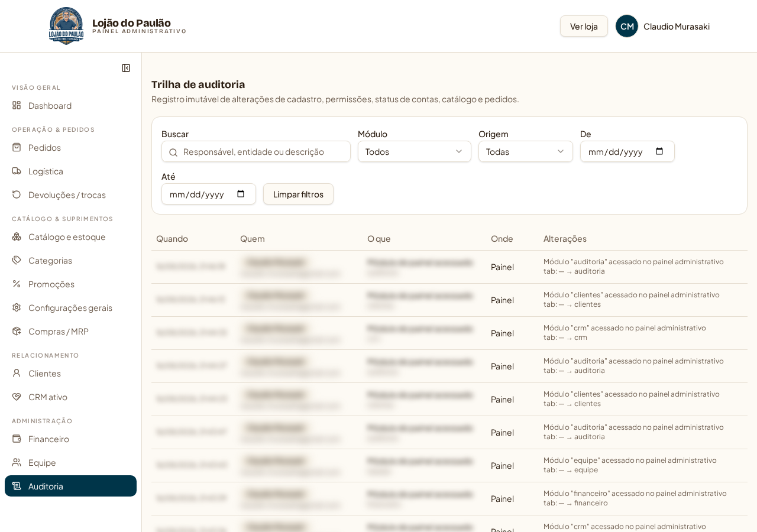Open the Origem dropdown
757x532 pixels.
point(526,151)
